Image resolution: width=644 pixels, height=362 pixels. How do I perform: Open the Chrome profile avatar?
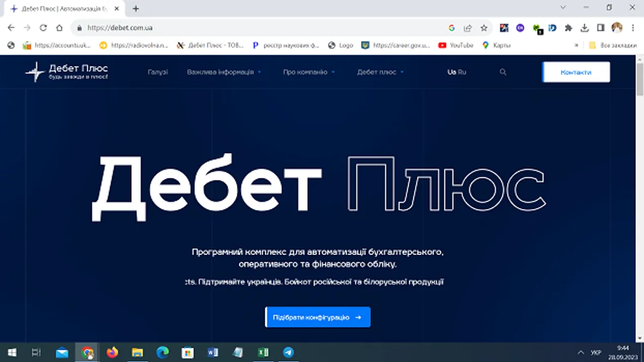(617, 28)
